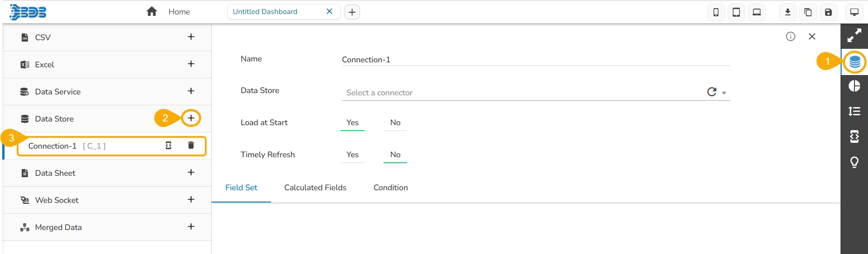Viewport: 868px width, 254px height.
Task: Open the data connectors database icon
Action: 854,62
